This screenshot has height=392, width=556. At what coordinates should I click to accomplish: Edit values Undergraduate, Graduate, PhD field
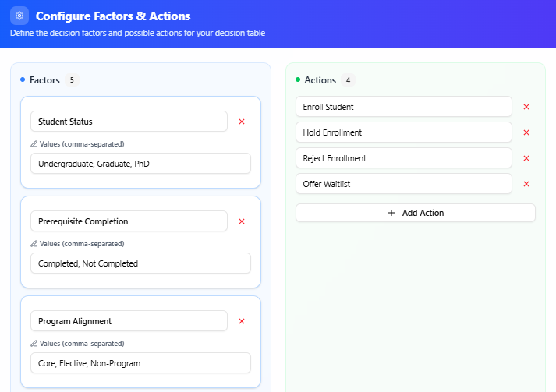pos(140,164)
